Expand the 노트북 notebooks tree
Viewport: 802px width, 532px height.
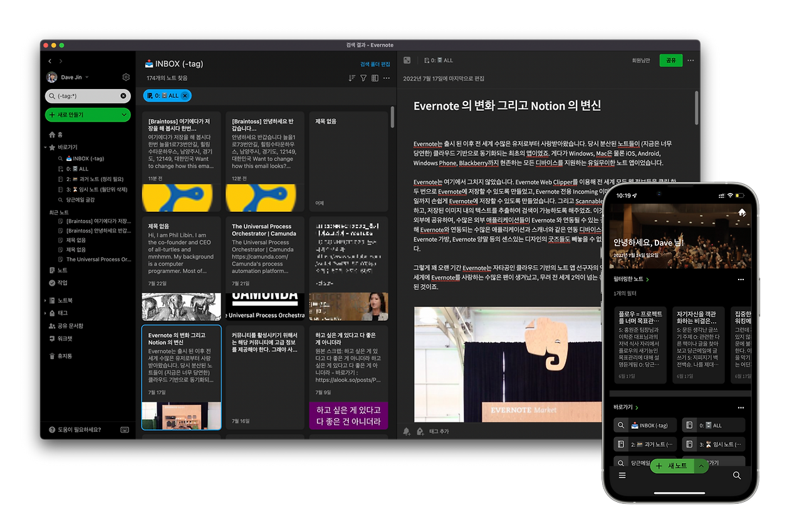point(45,301)
